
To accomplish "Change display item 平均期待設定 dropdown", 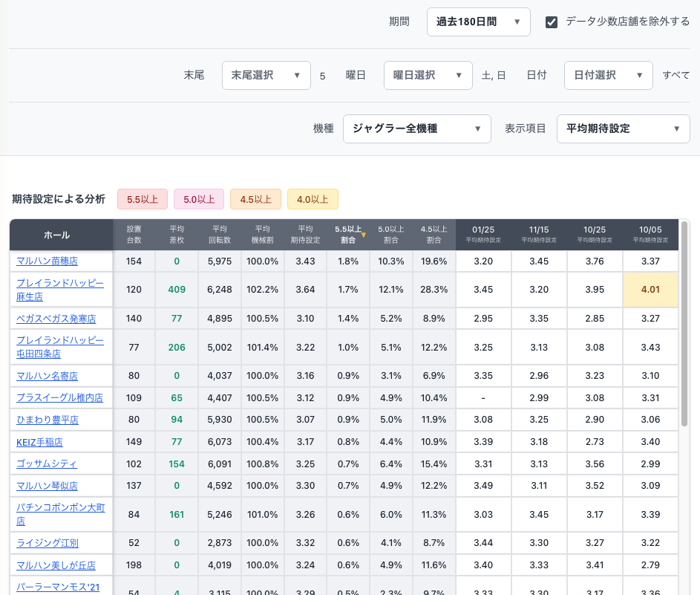I will [x=623, y=129].
